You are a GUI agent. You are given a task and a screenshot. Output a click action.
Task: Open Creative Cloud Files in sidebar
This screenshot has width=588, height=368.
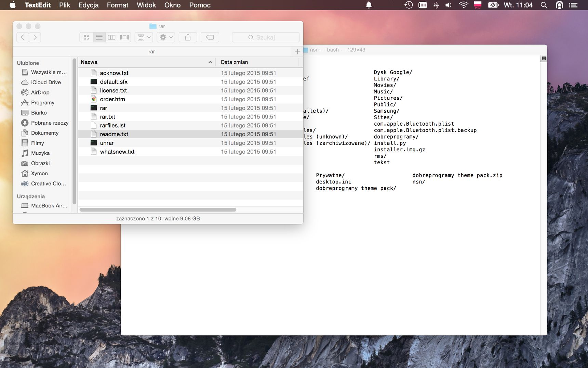[44, 183]
